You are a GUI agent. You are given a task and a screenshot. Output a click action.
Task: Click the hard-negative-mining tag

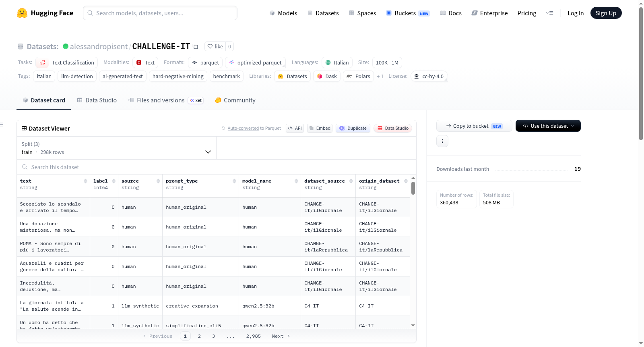click(178, 76)
